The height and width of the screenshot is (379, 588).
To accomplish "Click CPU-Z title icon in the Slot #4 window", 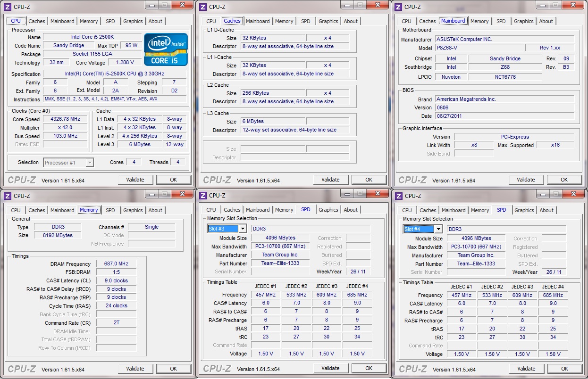I will click(x=398, y=196).
